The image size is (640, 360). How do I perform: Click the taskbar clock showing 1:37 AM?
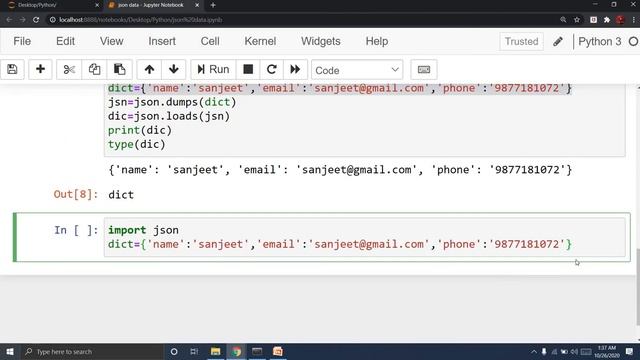[x=607, y=352]
